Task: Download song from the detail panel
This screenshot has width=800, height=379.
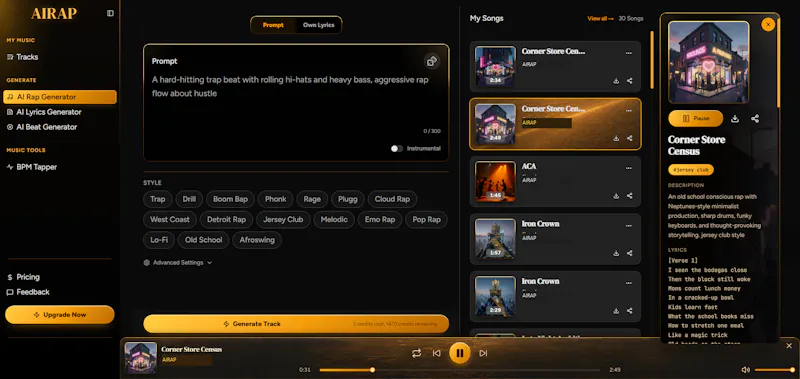Action: (735, 118)
